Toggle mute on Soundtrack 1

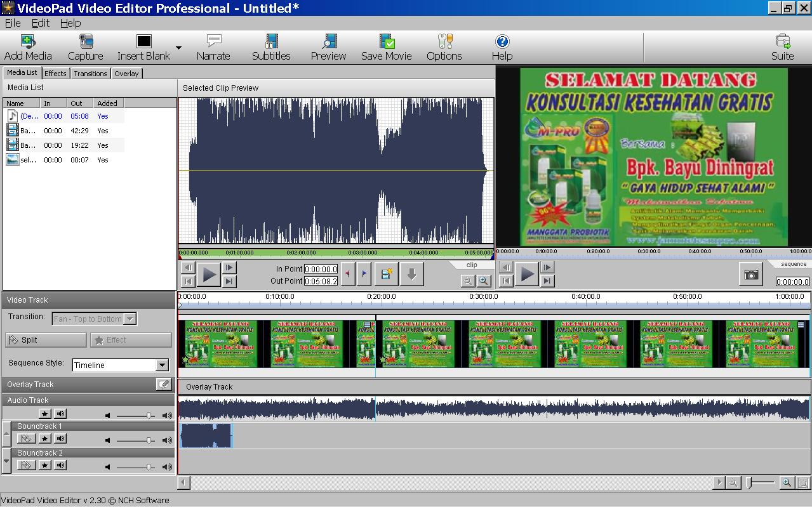(60, 438)
